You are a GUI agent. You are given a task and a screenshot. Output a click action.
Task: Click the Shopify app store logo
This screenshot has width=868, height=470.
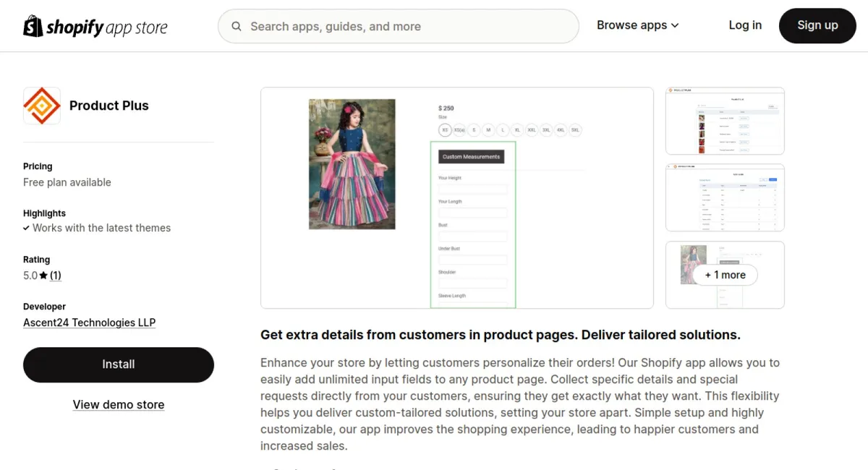point(95,27)
